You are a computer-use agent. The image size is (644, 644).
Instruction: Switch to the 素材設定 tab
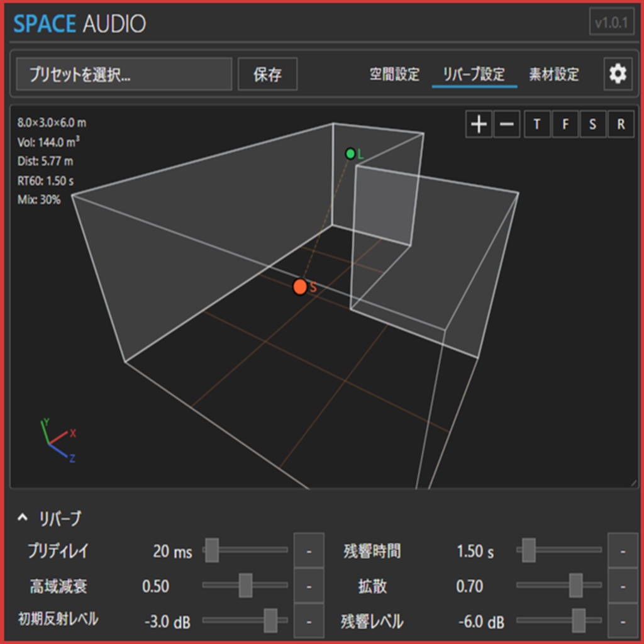click(553, 74)
